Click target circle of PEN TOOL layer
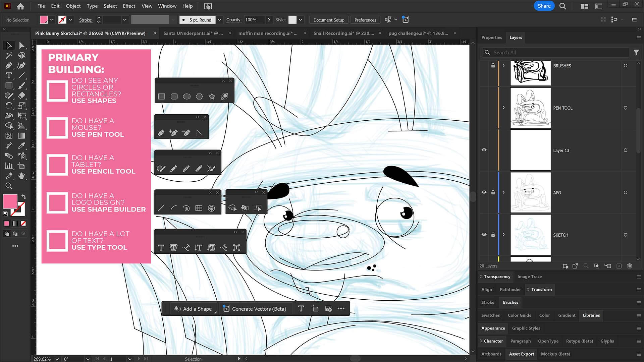Viewport: 644px width, 362px height. (x=625, y=108)
